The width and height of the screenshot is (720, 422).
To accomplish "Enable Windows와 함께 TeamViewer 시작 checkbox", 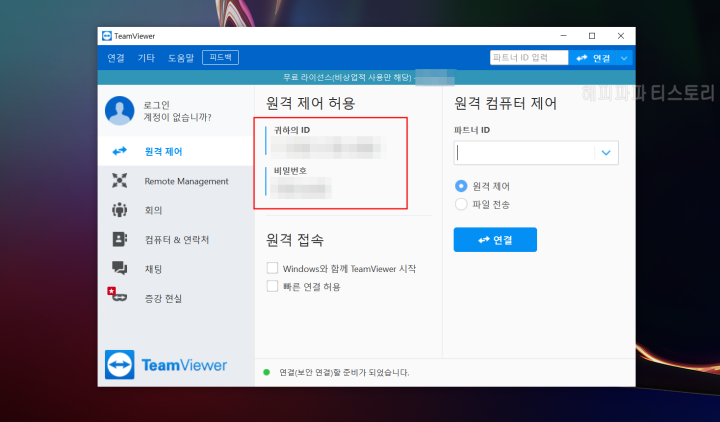I will 272,268.
